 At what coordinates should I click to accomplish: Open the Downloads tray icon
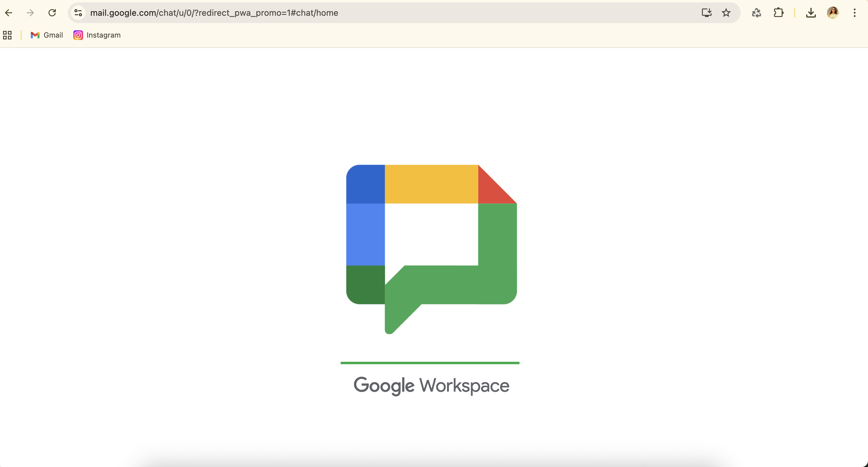tap(811, 13)
